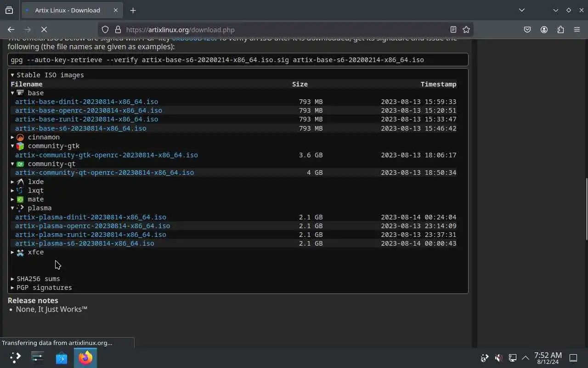Click the site security padlock icon
This screenshot has height=368, width=588.
coord(118,29)
